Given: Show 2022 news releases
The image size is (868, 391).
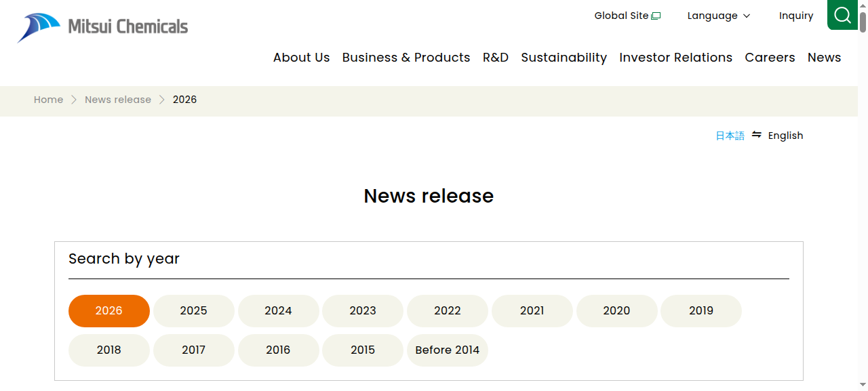Looking at the screenshot, I should coord(448,311).
